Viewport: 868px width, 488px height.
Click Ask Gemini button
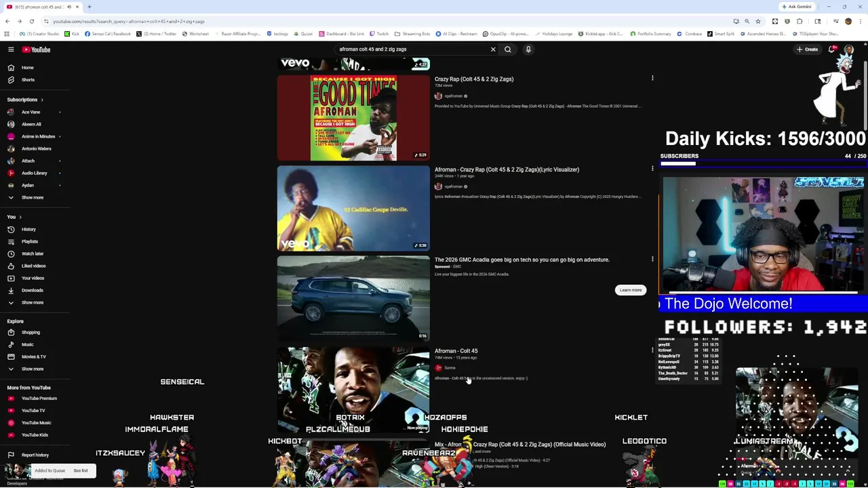[797, 7]
